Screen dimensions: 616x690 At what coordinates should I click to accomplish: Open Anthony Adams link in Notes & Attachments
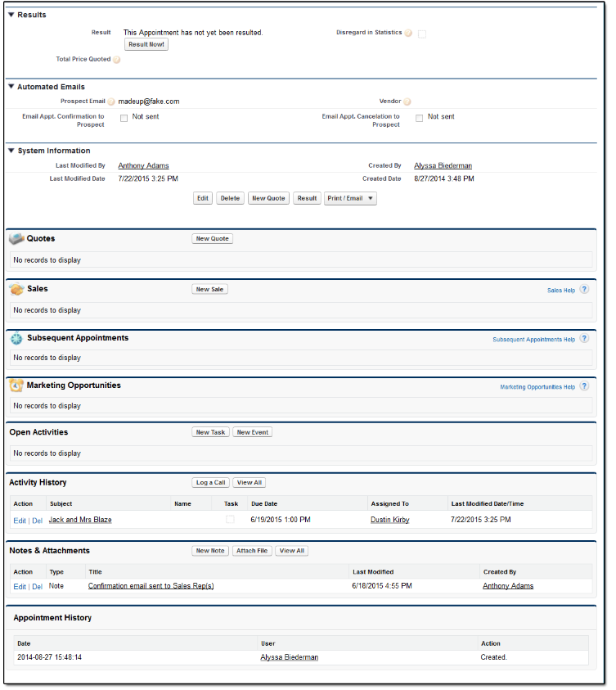[x=508, y=586]
